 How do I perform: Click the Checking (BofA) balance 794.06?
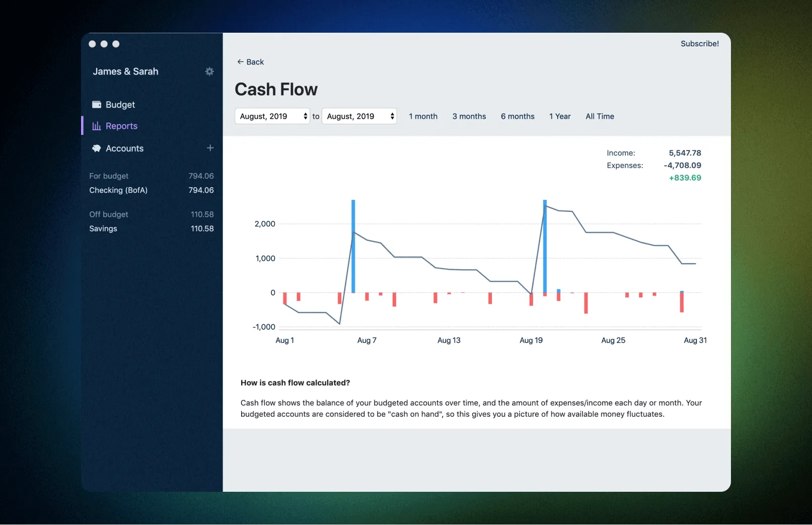tap(201, 190)
